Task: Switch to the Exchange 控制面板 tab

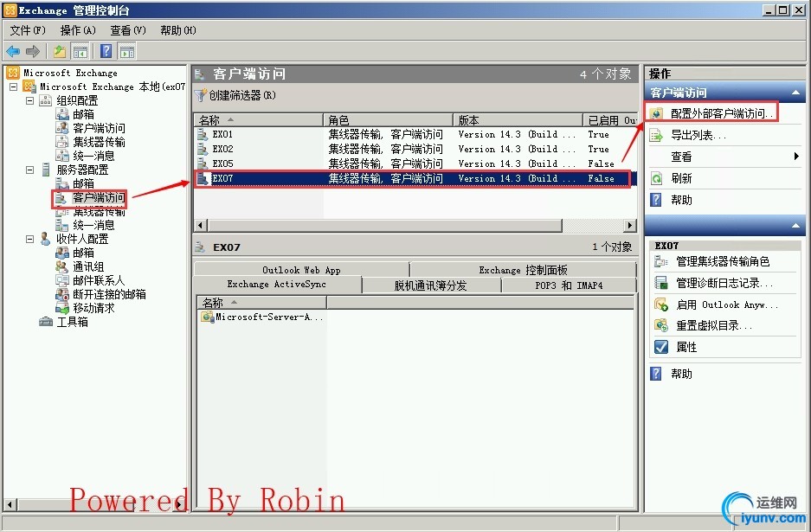Action: [x=523, y=270]
